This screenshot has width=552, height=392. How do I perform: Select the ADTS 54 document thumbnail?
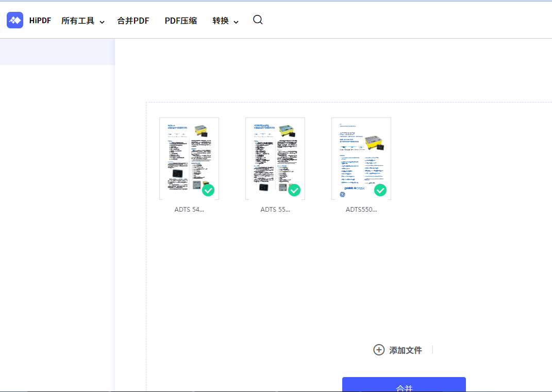pyautogui.click(x=189, y=158)
